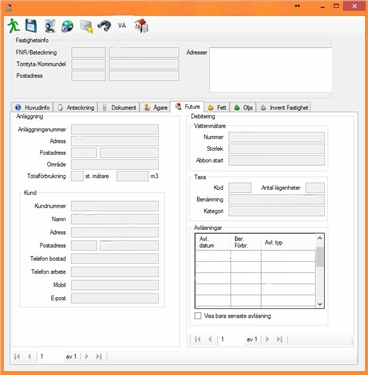The image size is (368, 375).
Task: Switch to the Huvudinfo tab
Action: [x=32, y=107]
